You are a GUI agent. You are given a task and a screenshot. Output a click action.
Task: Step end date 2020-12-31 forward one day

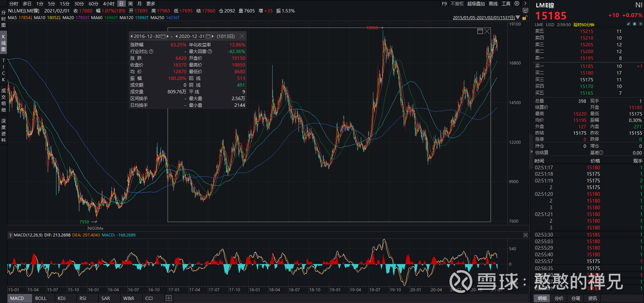click(213, 36)
